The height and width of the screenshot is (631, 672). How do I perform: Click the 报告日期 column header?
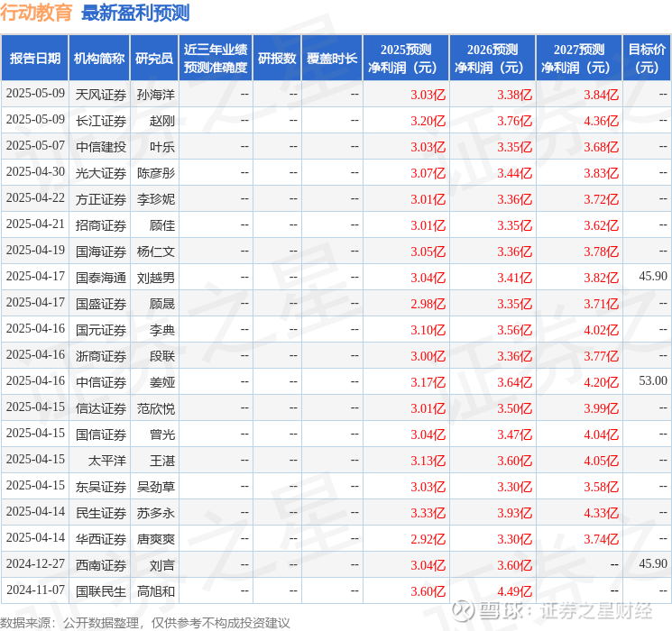click(34, 59)
